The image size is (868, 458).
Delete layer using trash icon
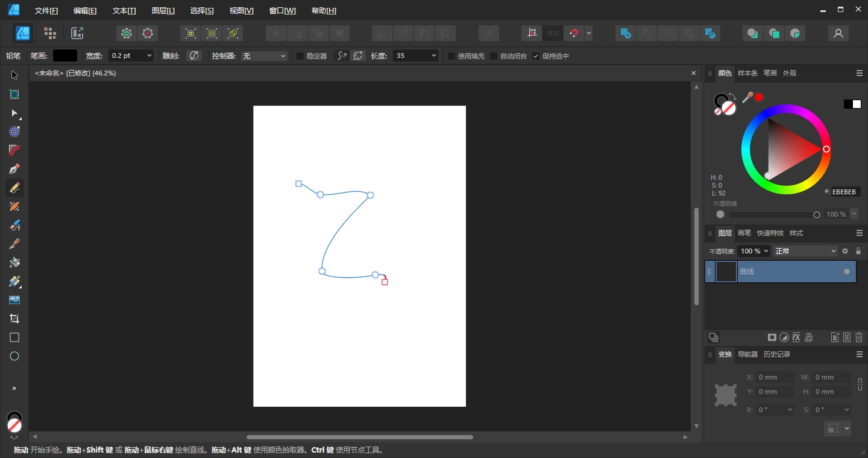coord(859,337)
